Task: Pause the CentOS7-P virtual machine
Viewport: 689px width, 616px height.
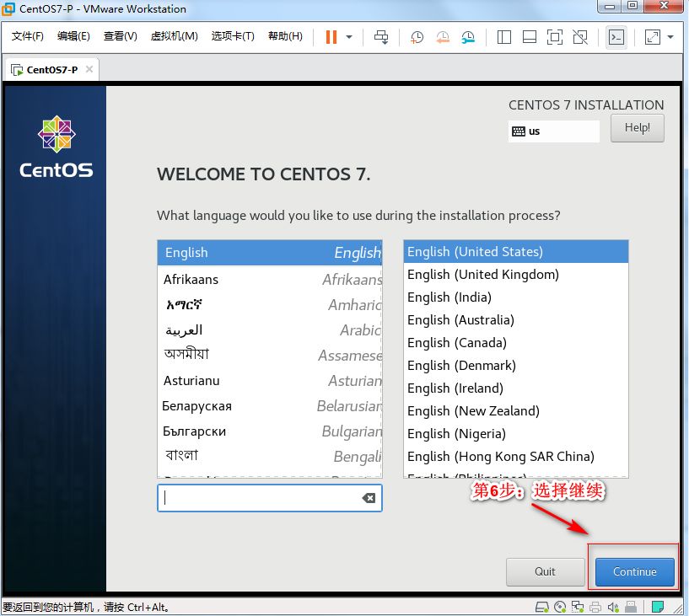Action: 330,37
